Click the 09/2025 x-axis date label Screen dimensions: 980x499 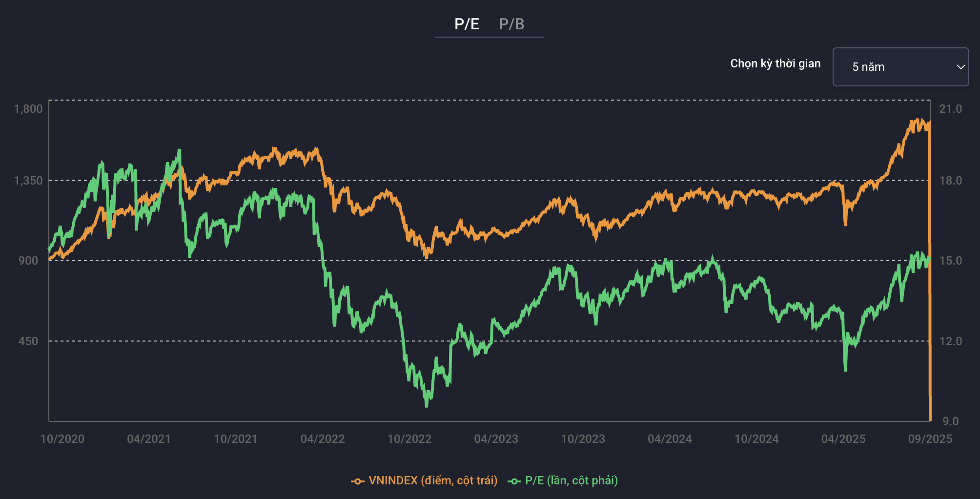[930, 439]
